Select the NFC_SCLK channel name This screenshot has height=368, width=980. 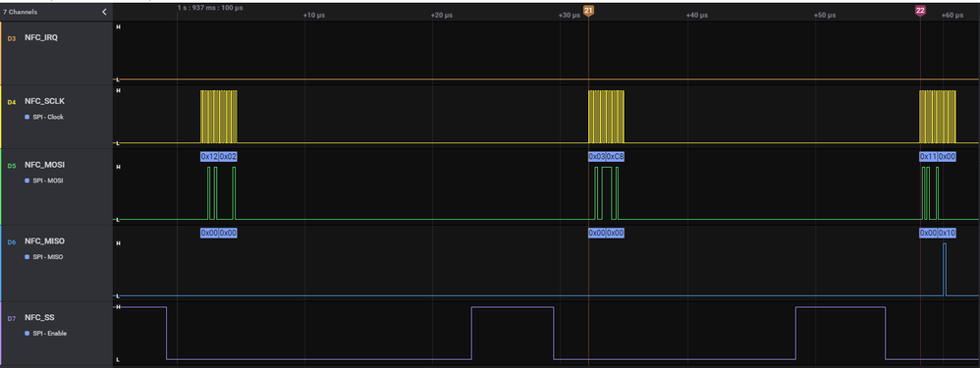point(44,101)
